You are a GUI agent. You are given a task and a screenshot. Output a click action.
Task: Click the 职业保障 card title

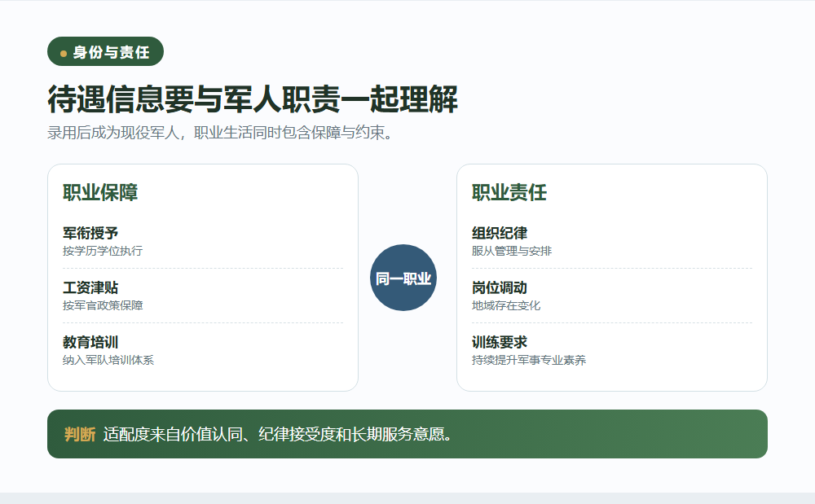[100, 193]
